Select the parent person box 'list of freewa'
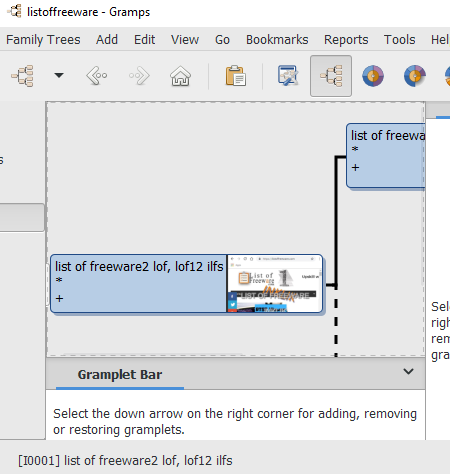The image size is (450, 474). click(386, 156)
